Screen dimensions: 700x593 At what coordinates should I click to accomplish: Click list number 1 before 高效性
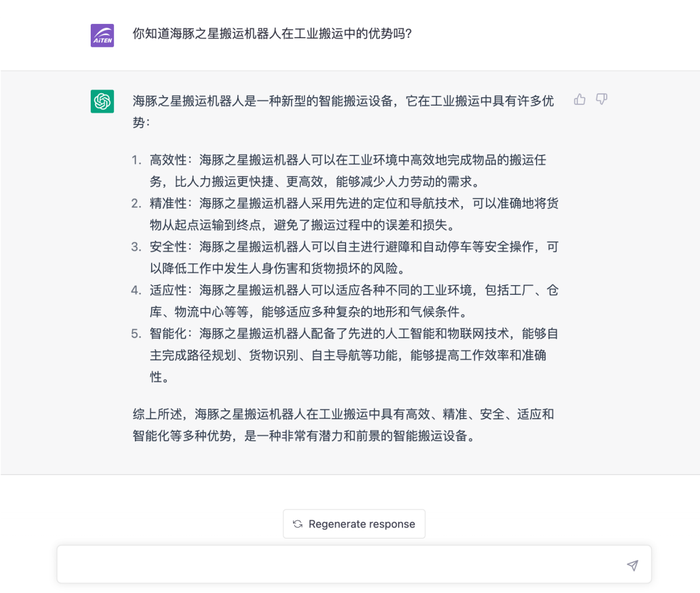pos(136,160)
